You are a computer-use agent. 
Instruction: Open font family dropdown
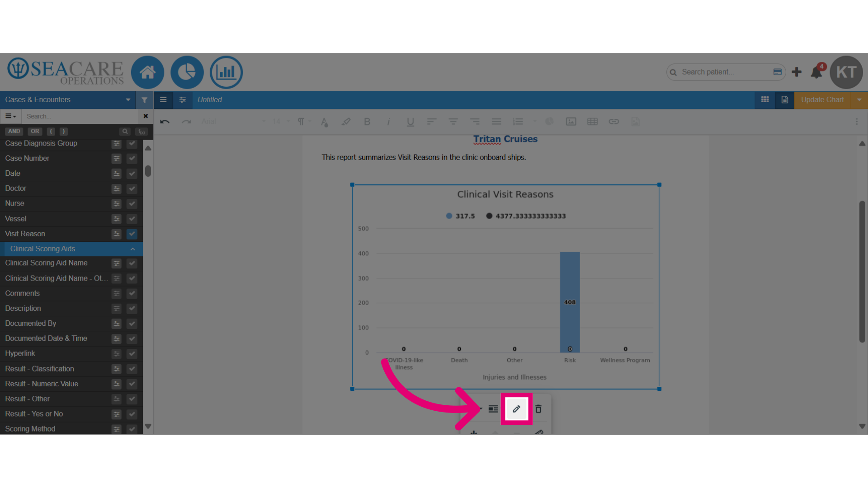(234, 122)
